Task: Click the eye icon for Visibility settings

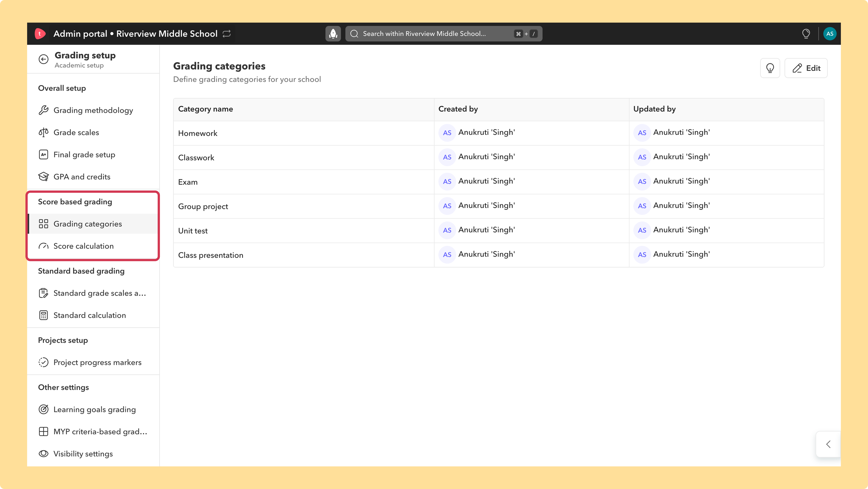Action: [x=44, y=454]
